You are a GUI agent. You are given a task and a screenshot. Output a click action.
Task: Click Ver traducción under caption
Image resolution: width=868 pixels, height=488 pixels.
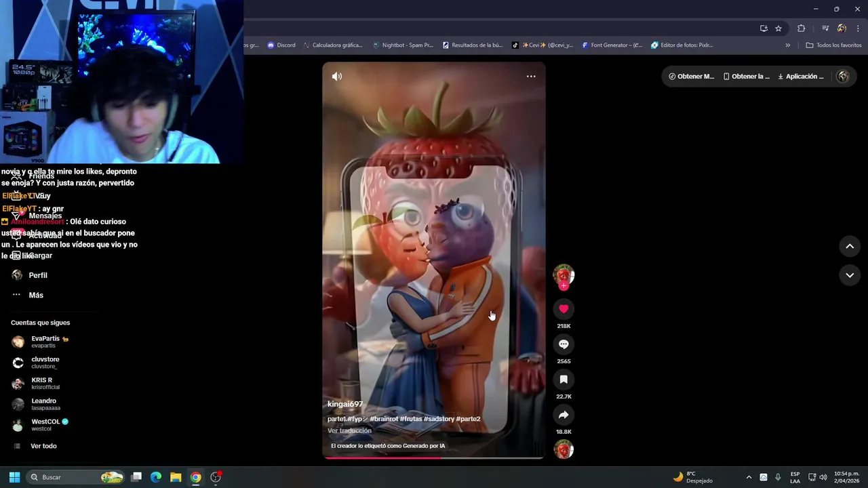[x=349, y=431]
